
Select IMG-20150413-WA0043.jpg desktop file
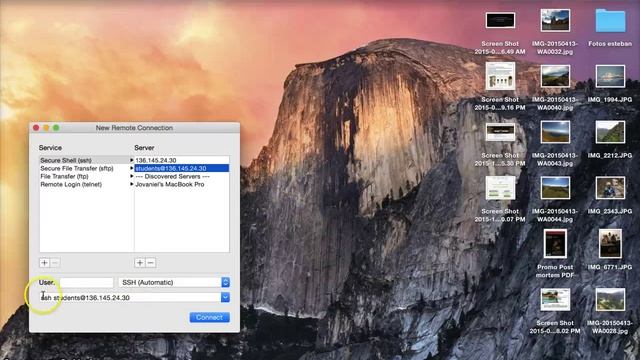555,132
